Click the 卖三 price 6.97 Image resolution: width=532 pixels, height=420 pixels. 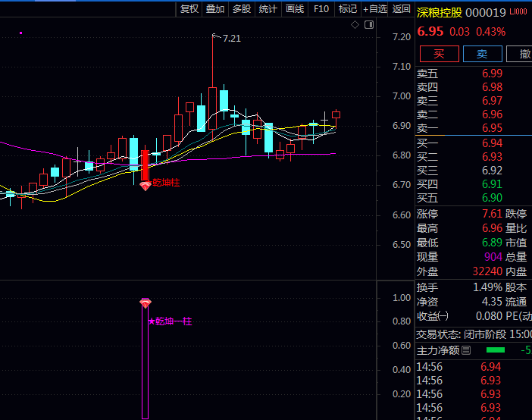click(x=492, y=101)
